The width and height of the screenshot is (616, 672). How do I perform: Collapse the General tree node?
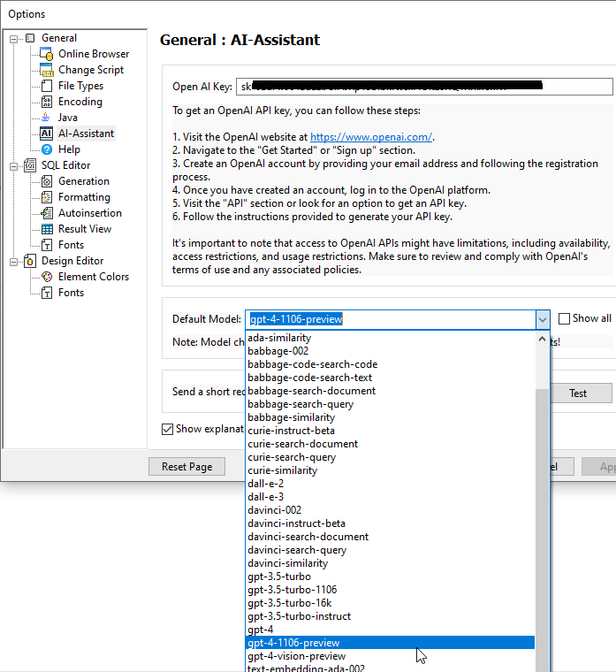point(13,38)
